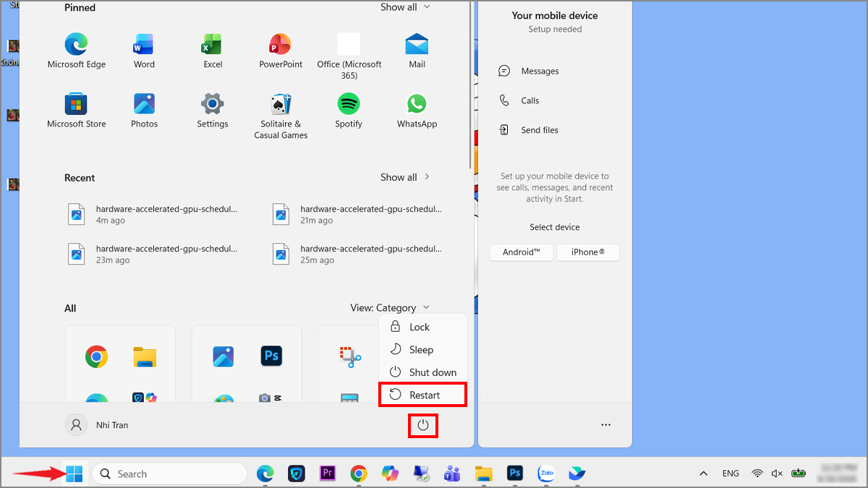Launch Solitaire & Casual Games
Screen dimensions: 868x488
[281, 116]
